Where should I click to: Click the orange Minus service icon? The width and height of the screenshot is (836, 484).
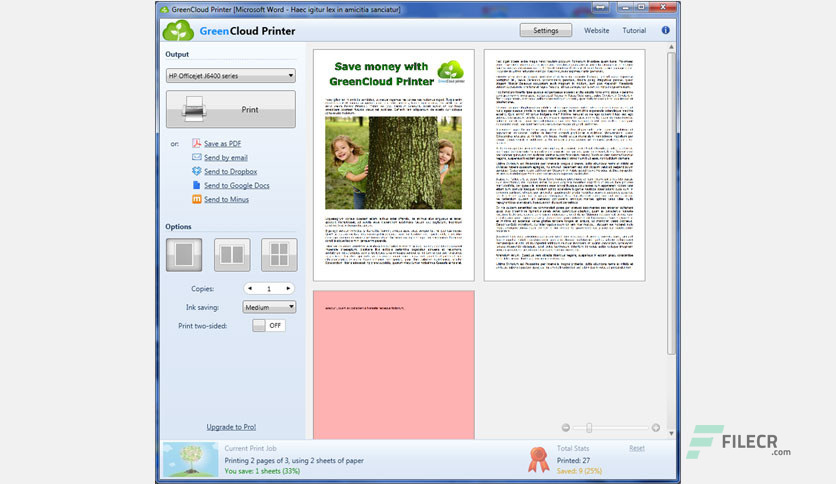(196, 199)
